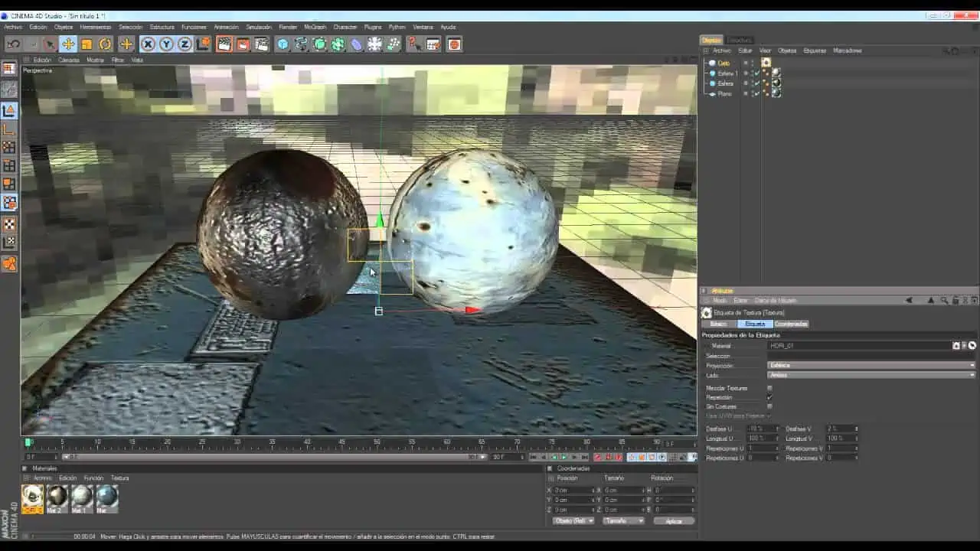Toggle the Plano enable checkmark

coord(756,93)
